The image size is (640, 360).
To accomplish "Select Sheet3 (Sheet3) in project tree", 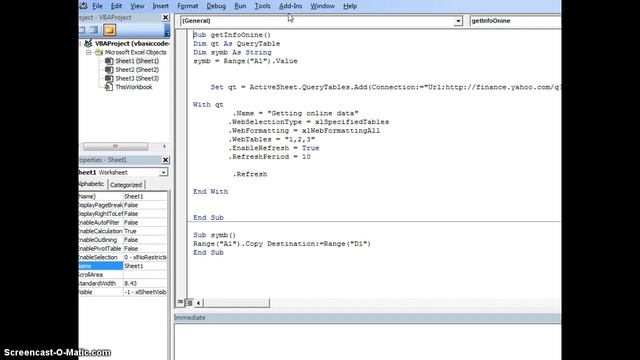I will pyautogui.click(x=137, y=78).
